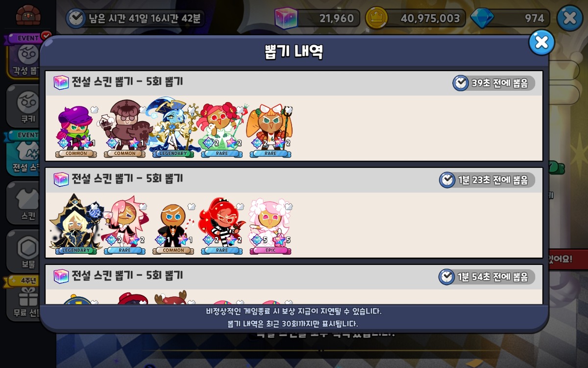Select the red-haired striped Rare skin
Screen dimensions: 588x368
tap(221, 226)
